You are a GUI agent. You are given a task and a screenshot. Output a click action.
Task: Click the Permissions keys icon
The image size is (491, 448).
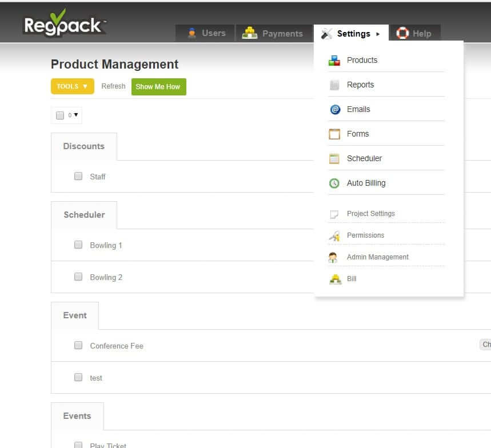pos(334,235)
